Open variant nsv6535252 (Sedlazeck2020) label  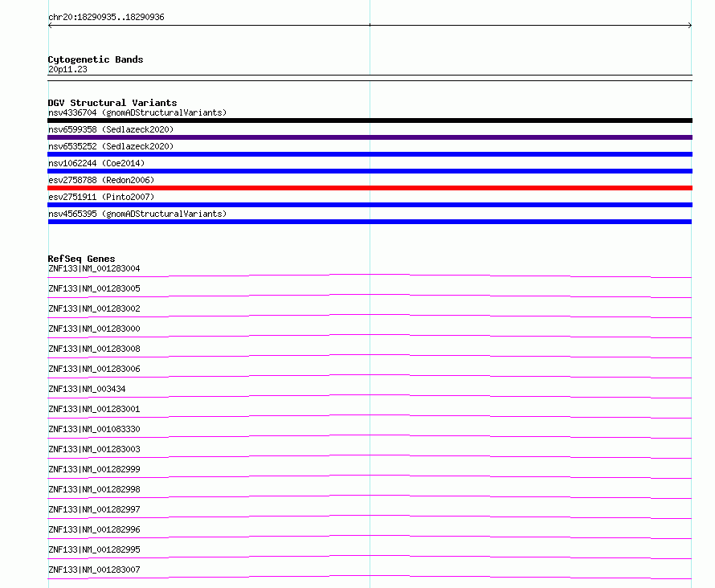(111, 146)
